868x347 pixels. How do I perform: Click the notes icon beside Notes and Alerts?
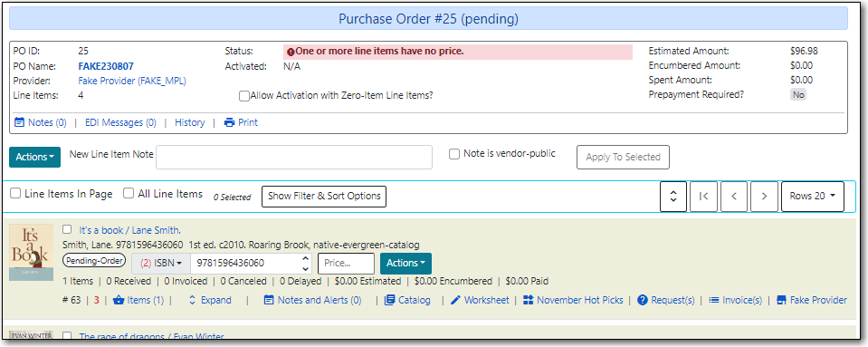(269, 300)
